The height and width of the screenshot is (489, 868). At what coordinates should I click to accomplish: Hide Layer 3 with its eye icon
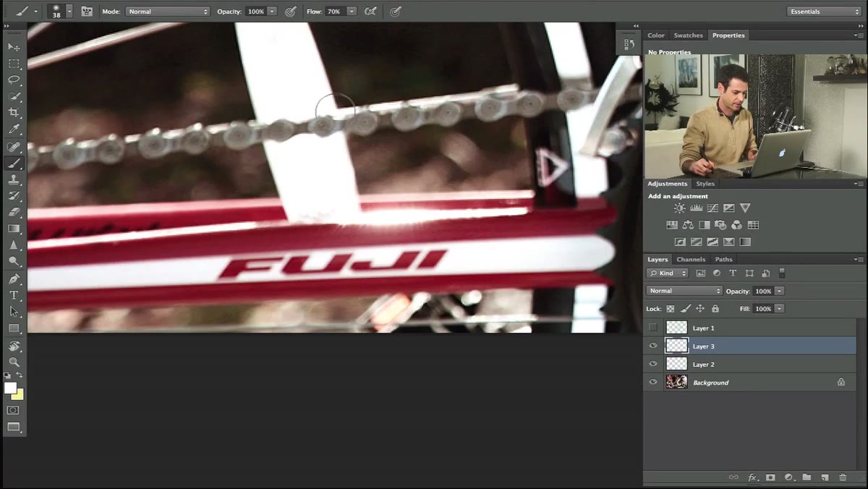click(x=653, y=346)
